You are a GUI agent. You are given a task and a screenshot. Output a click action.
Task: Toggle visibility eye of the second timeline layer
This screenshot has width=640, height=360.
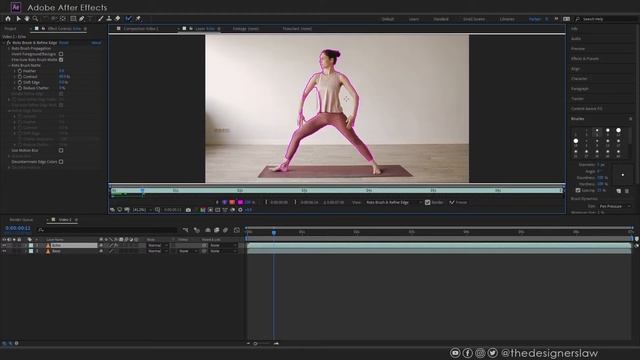click(x=4, y=251)
